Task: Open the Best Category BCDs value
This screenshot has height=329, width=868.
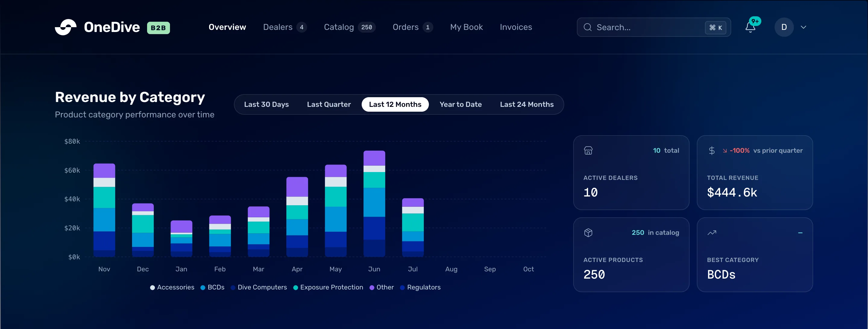Action: click(721, 275)
